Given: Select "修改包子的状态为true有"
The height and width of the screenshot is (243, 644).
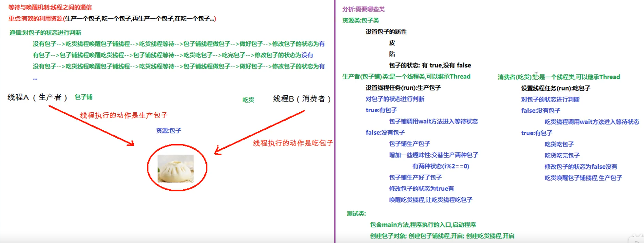Looking at the screenshot, I should pyautogui.click(x=421, y=189).
